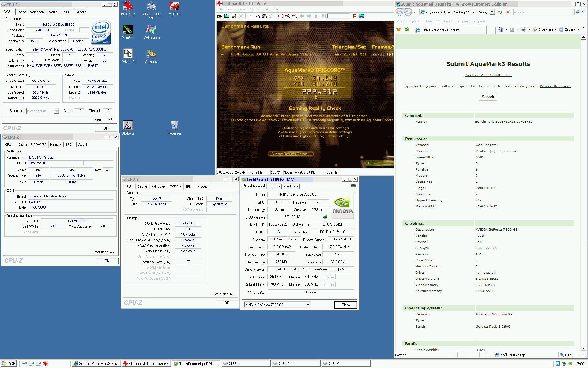Click the empty input box in IrfanView toolbar
Screen dimensions: 588x368
point(338,16)
